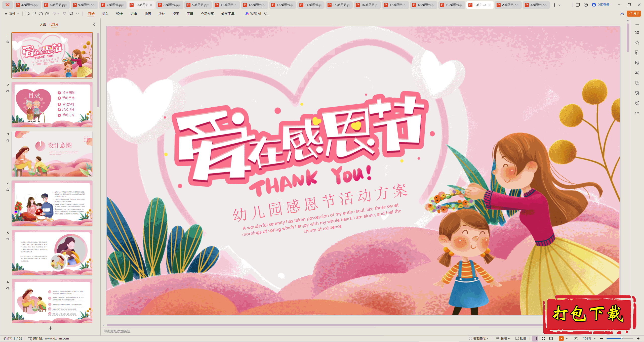Click the cube icon in title bar
The height and width of the screenshot is (342, 644).
[586, 5]
